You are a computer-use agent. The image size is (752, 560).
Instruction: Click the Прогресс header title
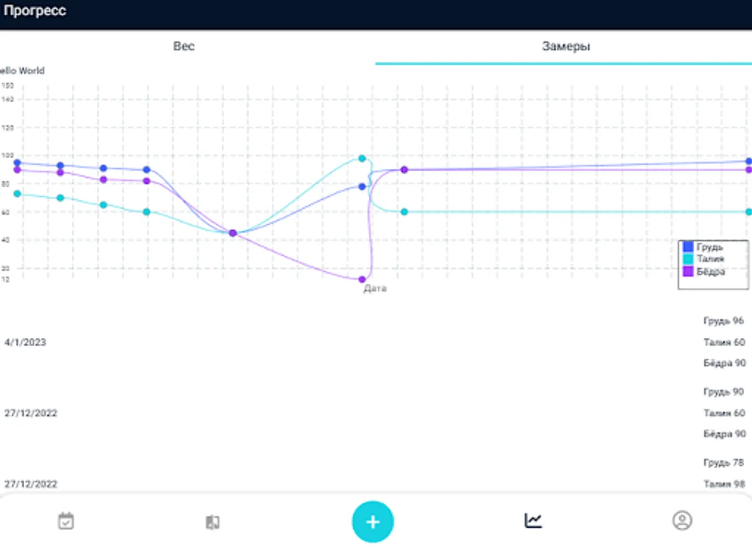tap(35, 11)
